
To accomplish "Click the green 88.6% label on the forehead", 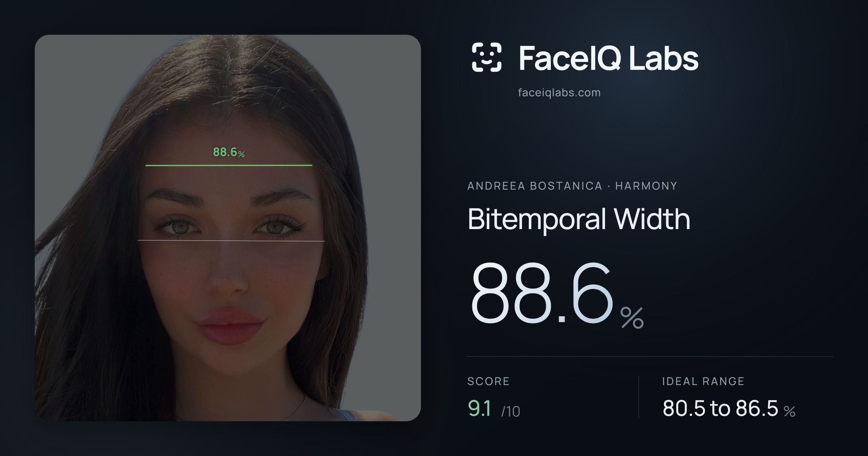I will point(229,152).
